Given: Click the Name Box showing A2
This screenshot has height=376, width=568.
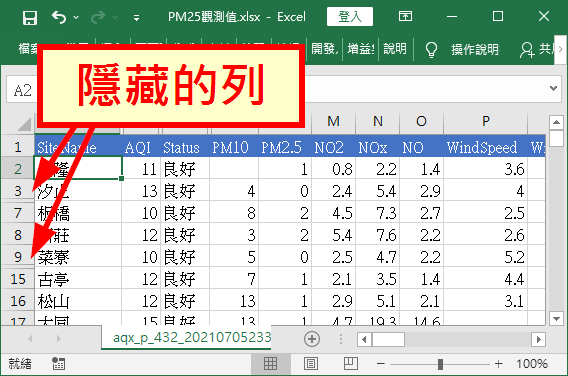Looking at the screenshot, I should coord(22,90).
